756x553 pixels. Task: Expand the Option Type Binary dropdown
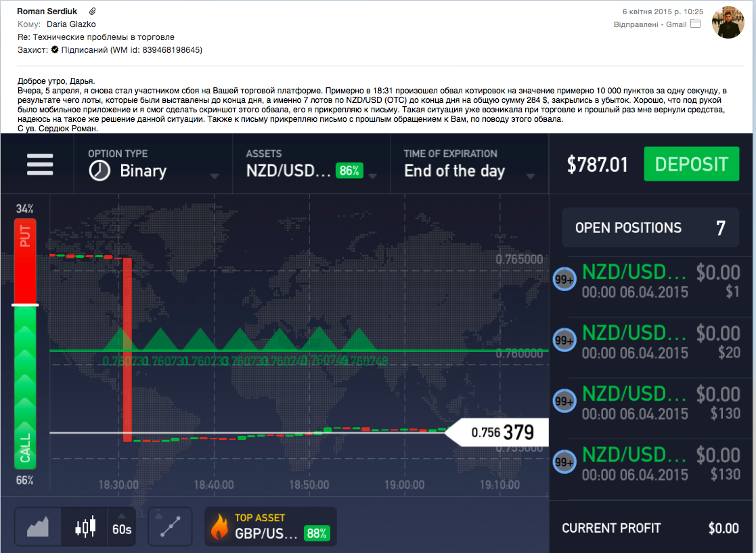(x=215, y=176)
